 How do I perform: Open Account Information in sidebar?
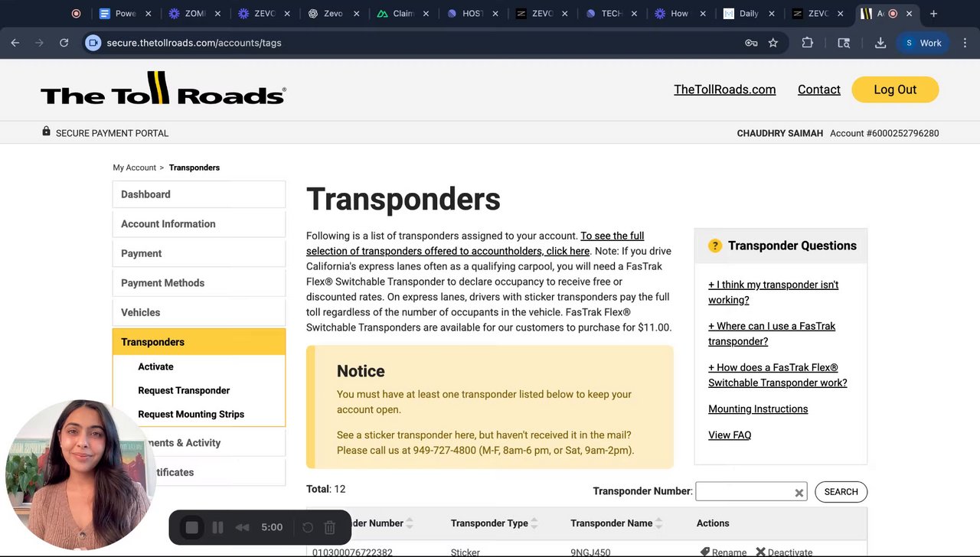[x=199, y=224]
